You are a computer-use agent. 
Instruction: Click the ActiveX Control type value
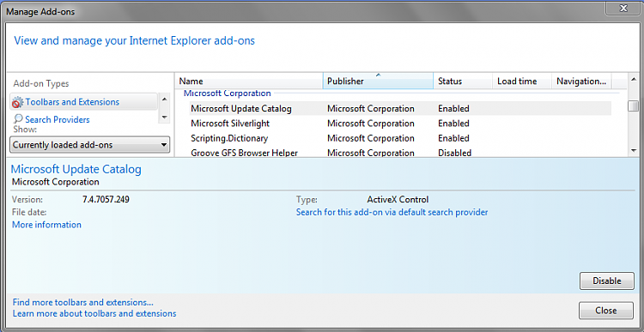398,200
